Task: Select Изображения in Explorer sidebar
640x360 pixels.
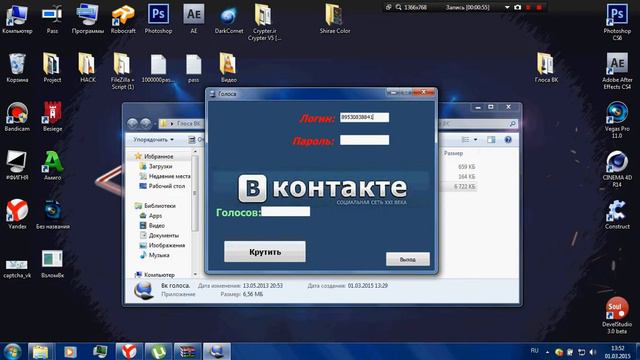Action: click(x=162, y=245)
